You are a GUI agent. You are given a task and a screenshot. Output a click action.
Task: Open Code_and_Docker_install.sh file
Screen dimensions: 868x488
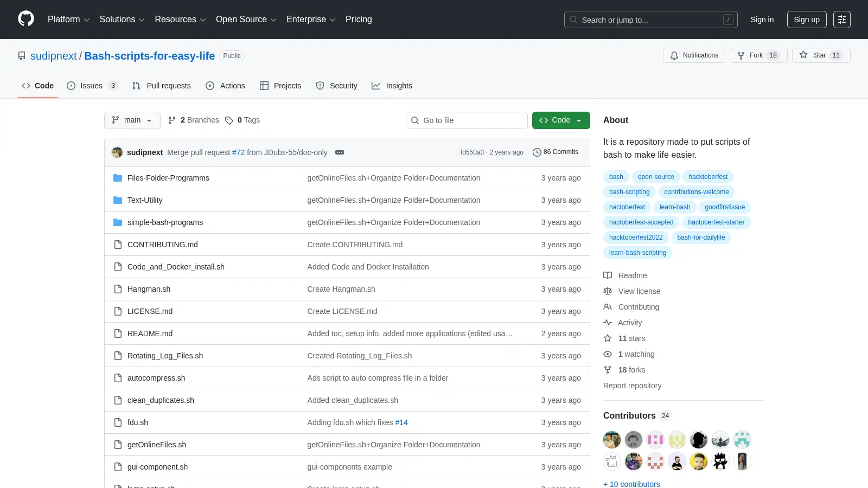tap(176, 267)
